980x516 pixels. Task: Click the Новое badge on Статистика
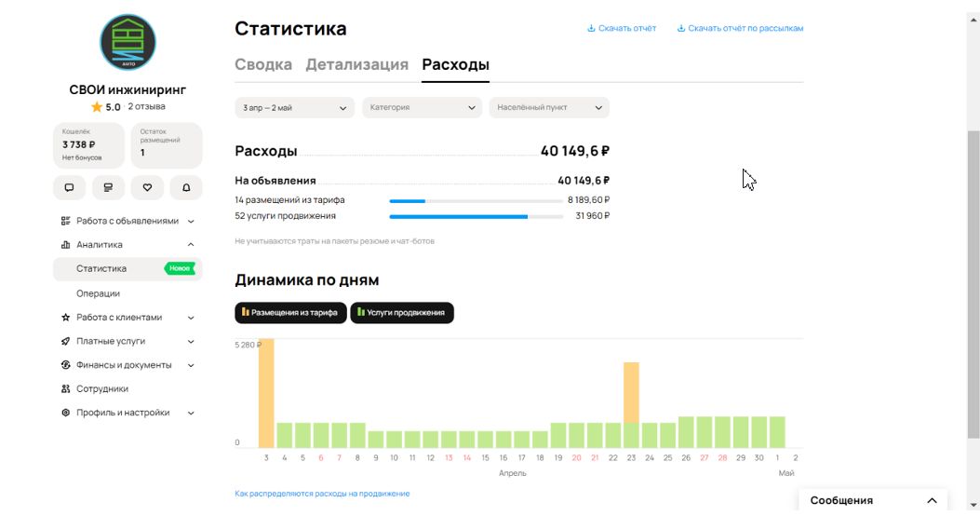[180, 268]
